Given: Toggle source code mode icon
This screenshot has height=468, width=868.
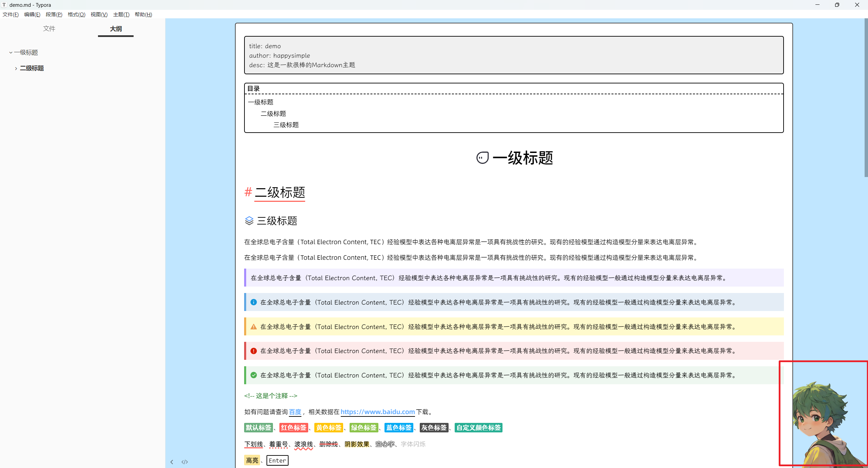Looking at the screenshot, I should pos(184,462).
